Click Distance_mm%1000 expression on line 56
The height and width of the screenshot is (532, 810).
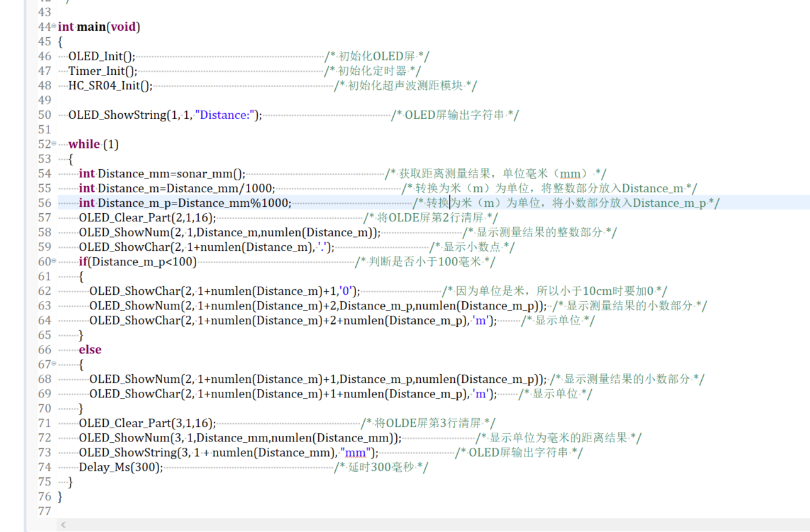[233, 202]
